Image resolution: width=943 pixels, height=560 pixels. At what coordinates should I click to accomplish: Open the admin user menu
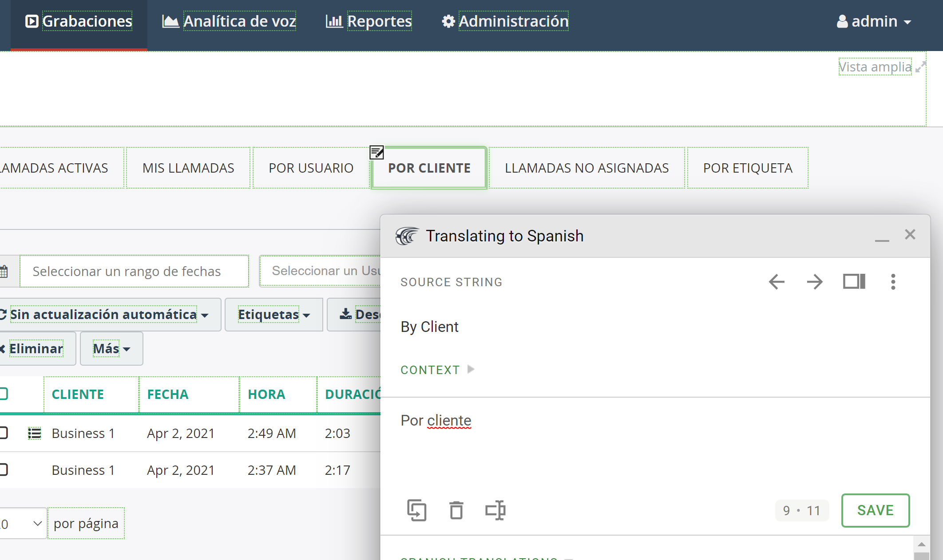coord(874,21)
